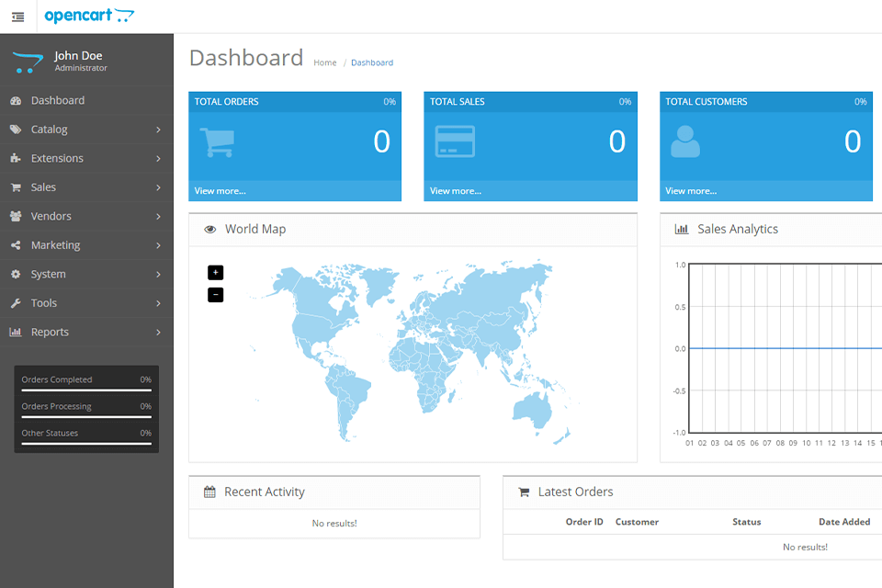
Task: Click the Tools wrench icon
Action: click(16, 303)
